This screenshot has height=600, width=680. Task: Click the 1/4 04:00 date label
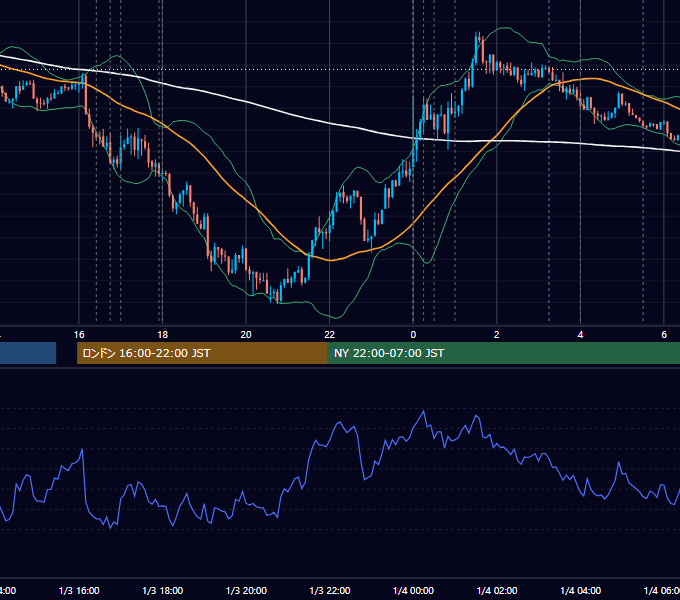[x=581, y=590]
